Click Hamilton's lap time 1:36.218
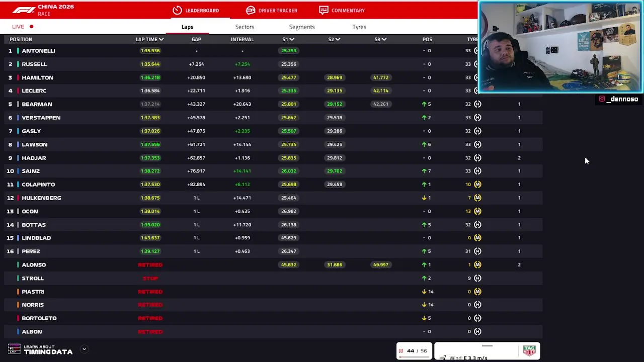This screenshot has width=644, height=362. (x=150, y=77)
